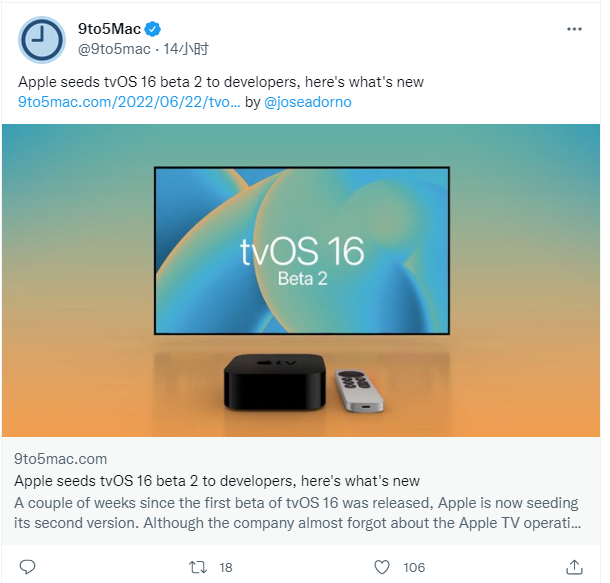Click the Apple TV box in the image
The image size is (610, 583).
[275, 382]
